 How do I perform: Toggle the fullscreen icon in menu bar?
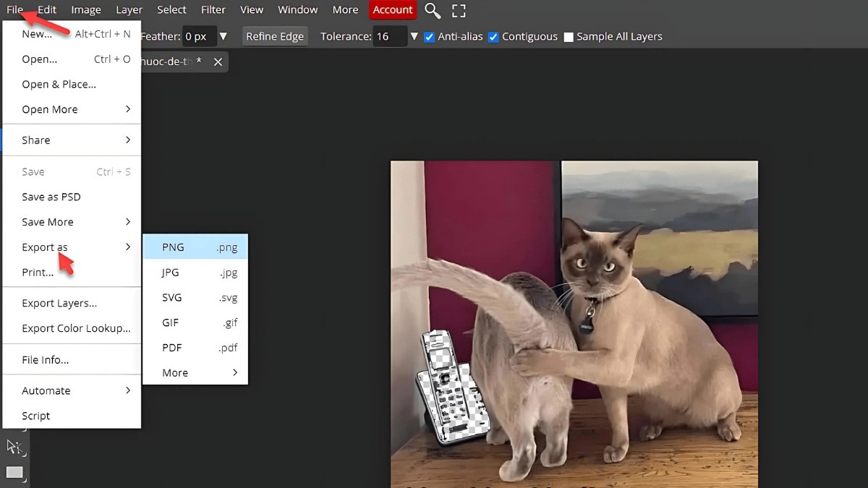[x=459, y=10]
